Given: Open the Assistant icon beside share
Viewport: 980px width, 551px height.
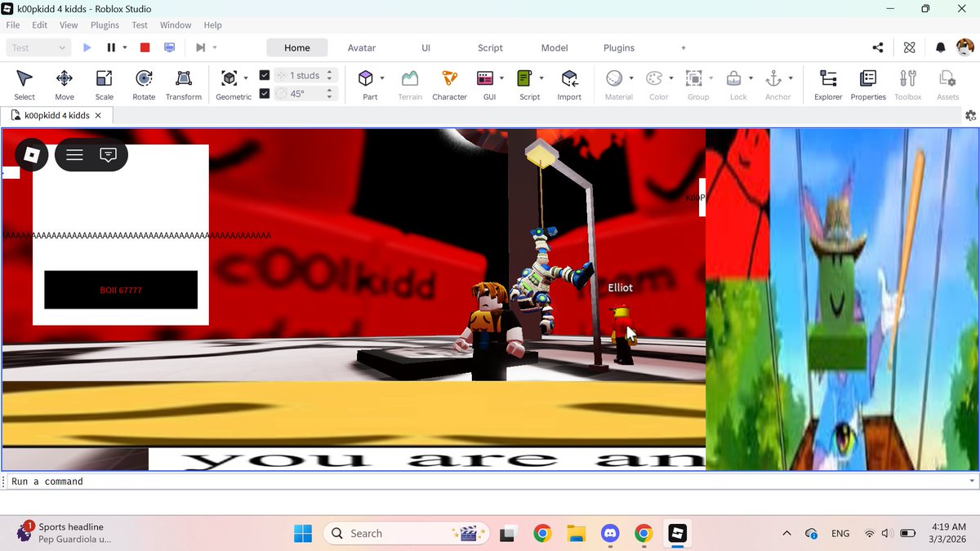Looking at the screenshot, I should [x=909, y=48].
